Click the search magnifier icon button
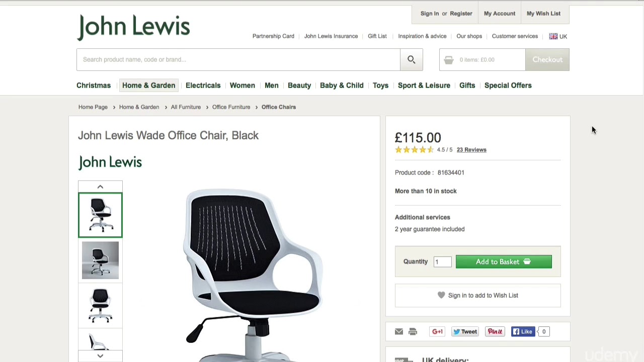 (412, 59)
